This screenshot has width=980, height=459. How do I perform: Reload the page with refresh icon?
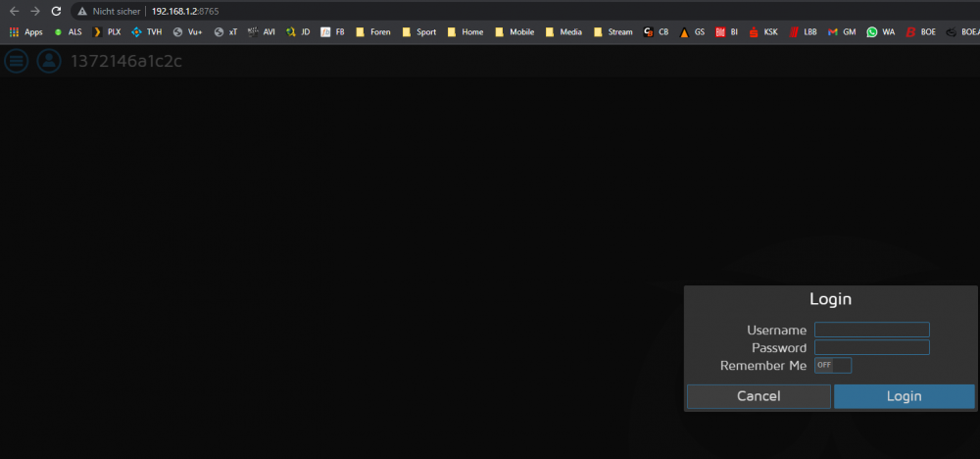click(x=56, y=11)
